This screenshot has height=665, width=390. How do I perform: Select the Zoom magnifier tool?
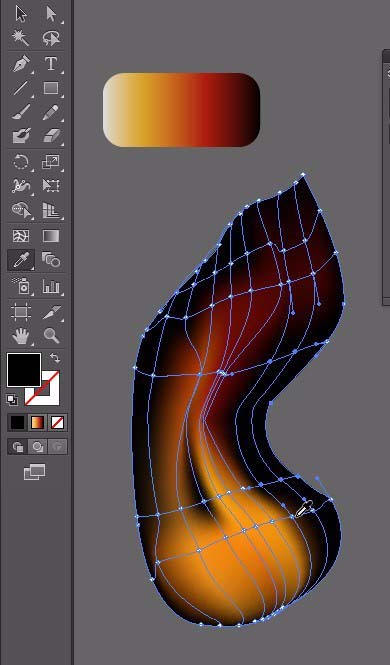click(51, 336)
